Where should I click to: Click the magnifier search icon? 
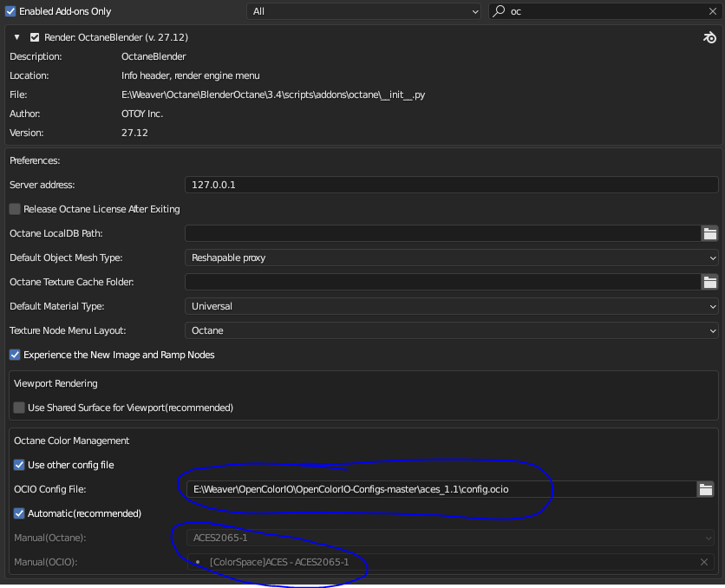(x=499, y=11)
